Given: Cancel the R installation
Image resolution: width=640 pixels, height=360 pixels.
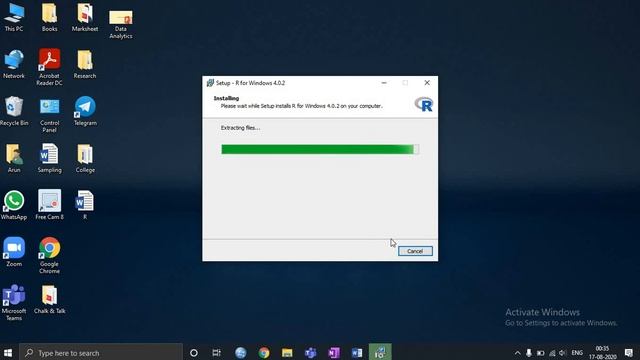Looking at the screenshot, I should [415, 251].
